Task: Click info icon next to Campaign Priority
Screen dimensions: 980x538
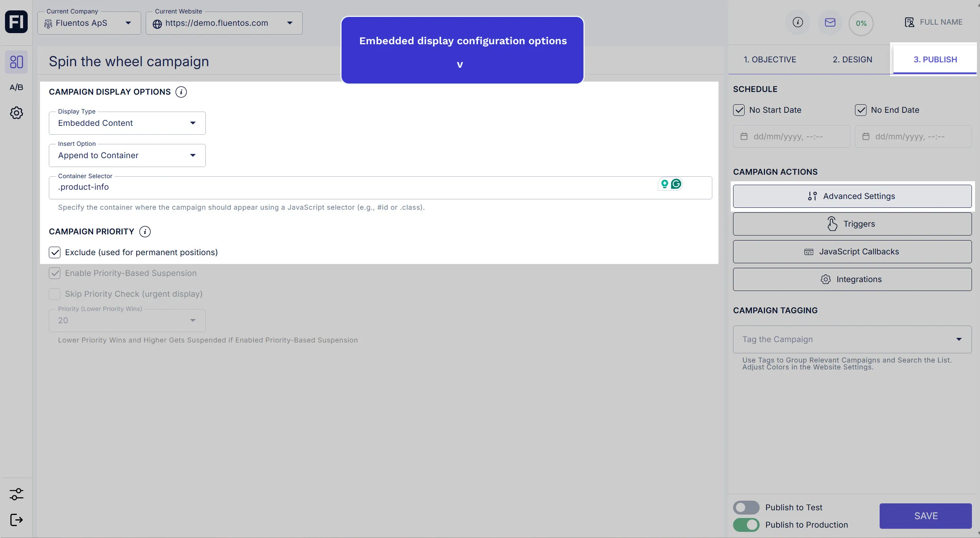Action: click(145, 232)
